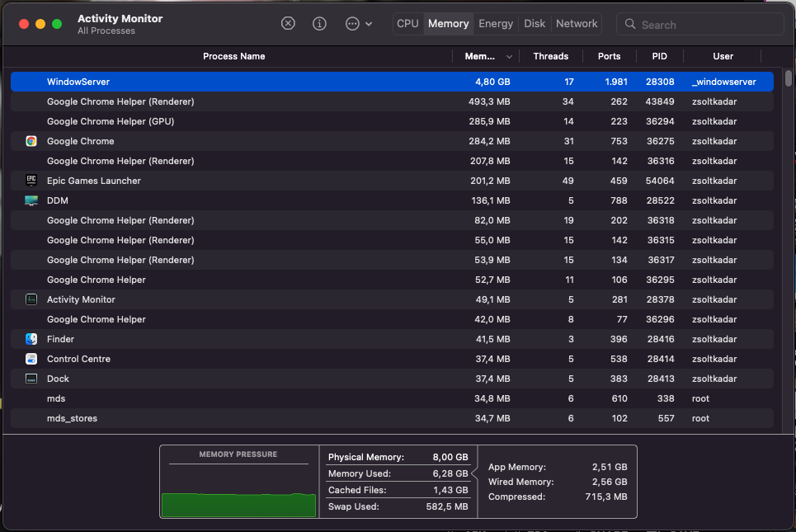Select the Epic Games Launcher row
Screen dimensions: 796x532
tap(392, 181)
